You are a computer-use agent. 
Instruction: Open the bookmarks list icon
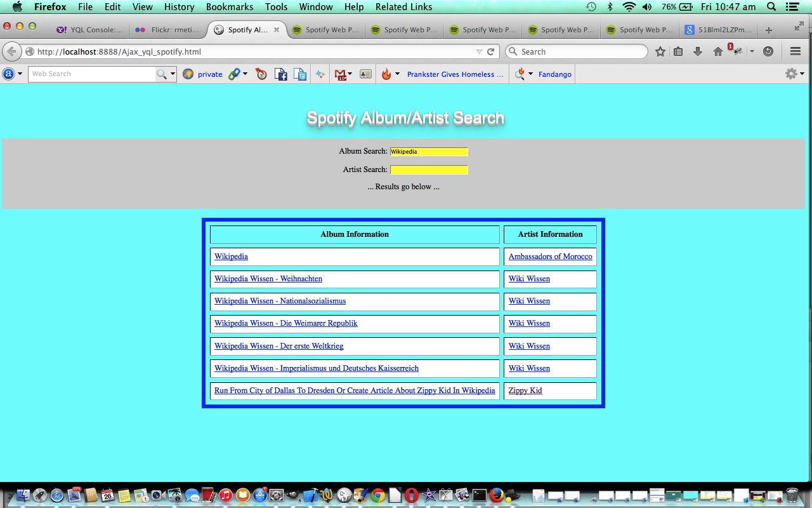(678, 51)
